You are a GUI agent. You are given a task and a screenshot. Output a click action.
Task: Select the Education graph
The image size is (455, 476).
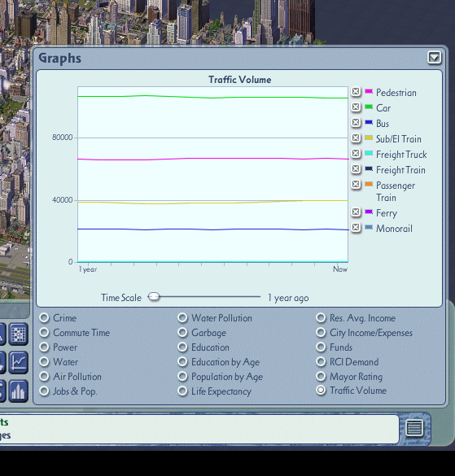tap(182, 347)
